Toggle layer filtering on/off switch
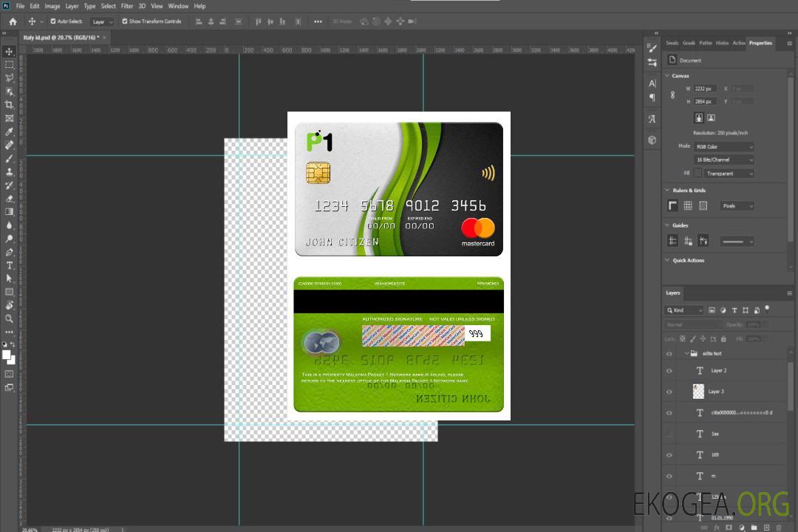 coord(767,309)
